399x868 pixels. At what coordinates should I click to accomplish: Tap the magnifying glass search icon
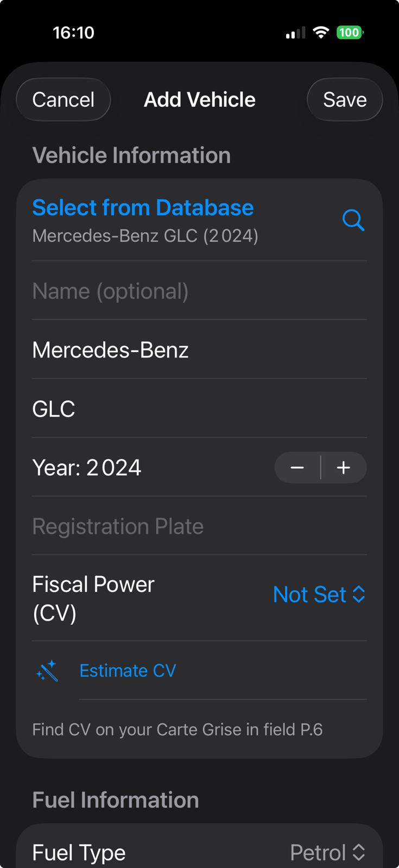[x=353, y=220]
